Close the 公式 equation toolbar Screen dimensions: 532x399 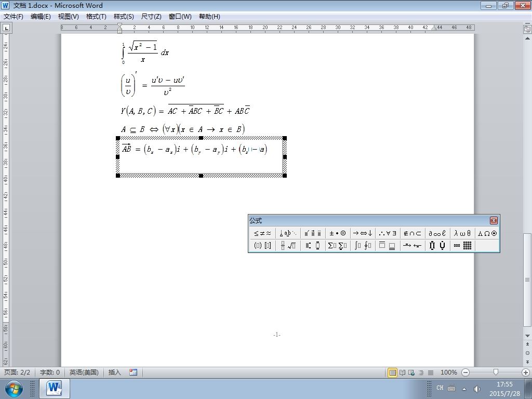point(494,220)
